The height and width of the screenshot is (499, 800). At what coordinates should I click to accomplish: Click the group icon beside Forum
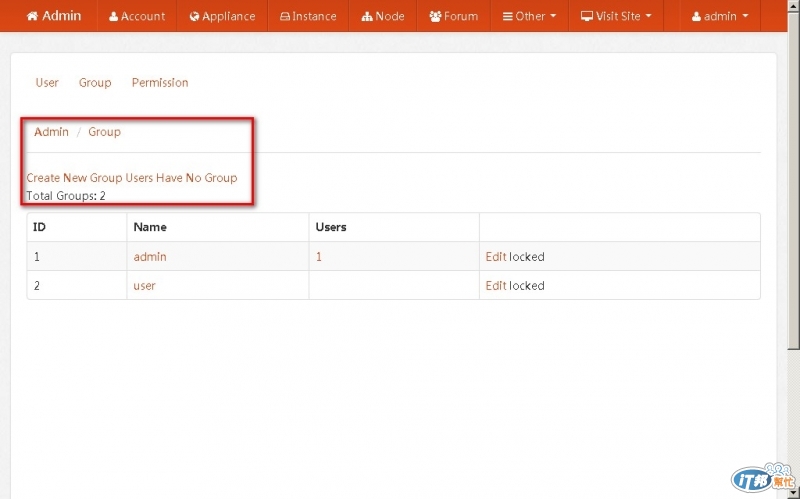(435, 16)
